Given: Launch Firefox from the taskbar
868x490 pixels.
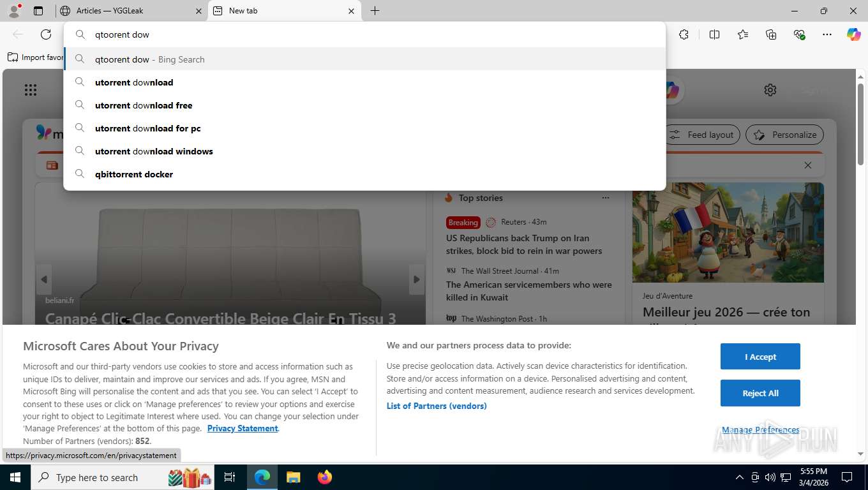Looking at the screenshot, I should (325, 477).
